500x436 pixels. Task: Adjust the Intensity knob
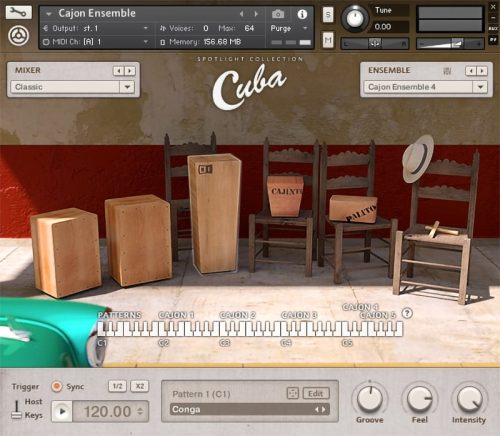[x=469, y=399]
